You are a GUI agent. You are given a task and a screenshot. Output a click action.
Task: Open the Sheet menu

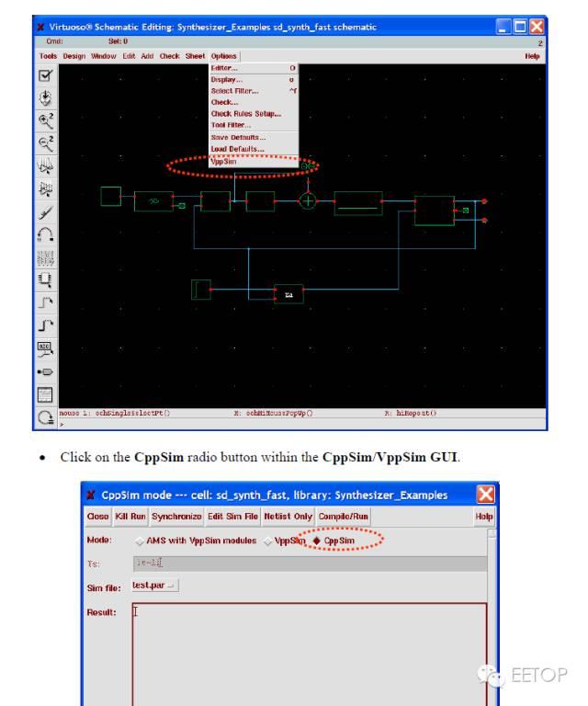(x=195, y=56)
